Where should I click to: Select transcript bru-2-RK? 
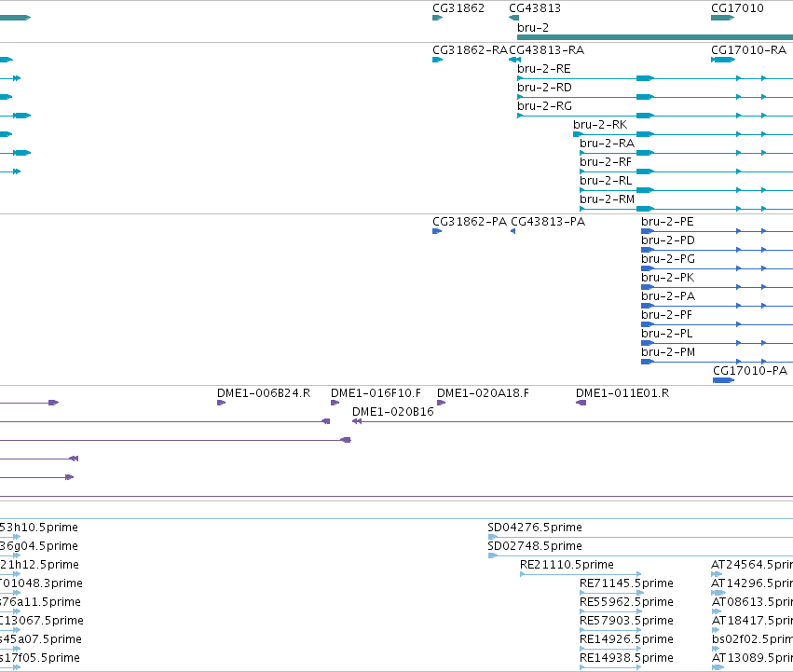600,125
